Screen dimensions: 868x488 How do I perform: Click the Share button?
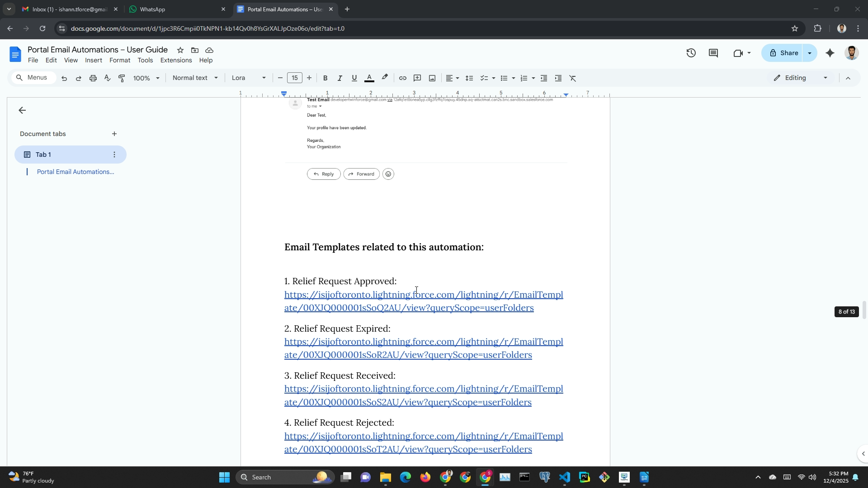click(x=783, y=53)
